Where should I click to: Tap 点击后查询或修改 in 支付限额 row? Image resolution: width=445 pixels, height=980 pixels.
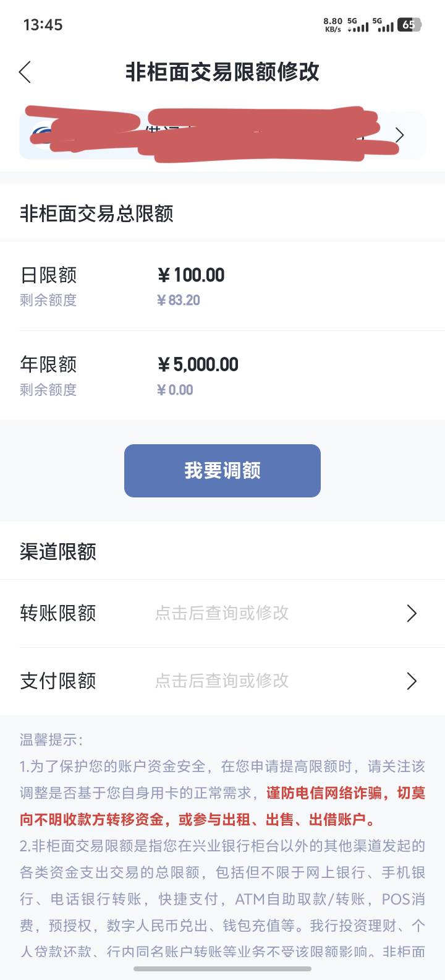pyautogui.click(x=222, y=681)
